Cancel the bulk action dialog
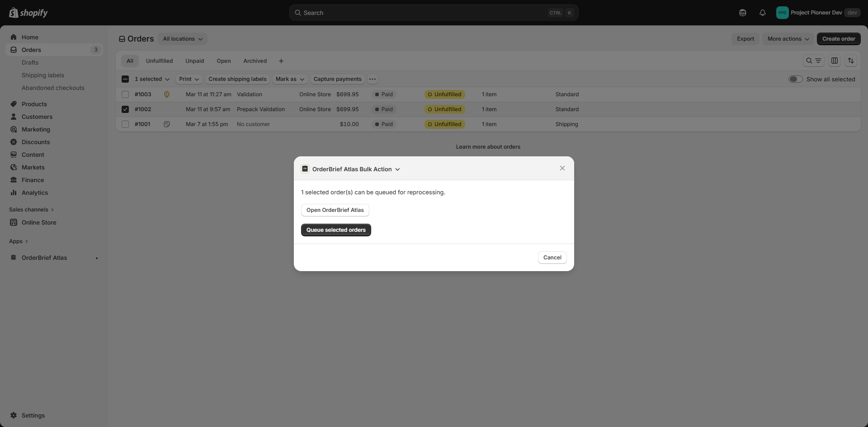The width and height of the screenshot is (868, 427). coord(552,258)
